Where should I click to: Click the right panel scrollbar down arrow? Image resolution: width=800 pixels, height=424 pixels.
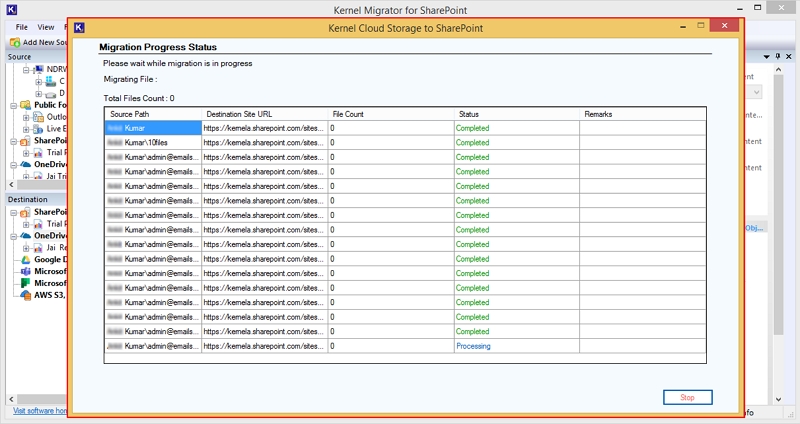pos(778,400)
